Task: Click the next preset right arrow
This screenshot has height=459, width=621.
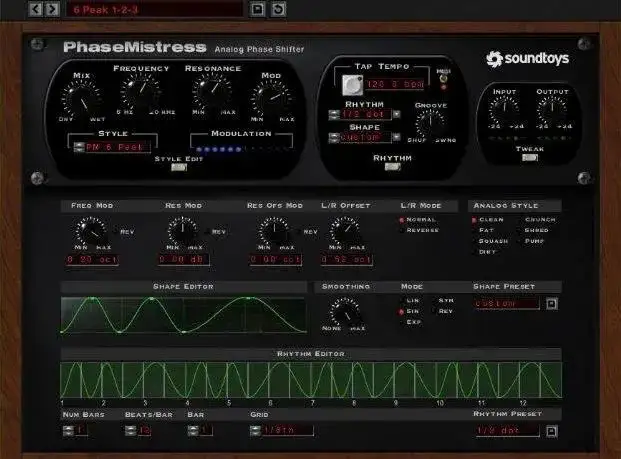Action: click(x=50, y=9)
